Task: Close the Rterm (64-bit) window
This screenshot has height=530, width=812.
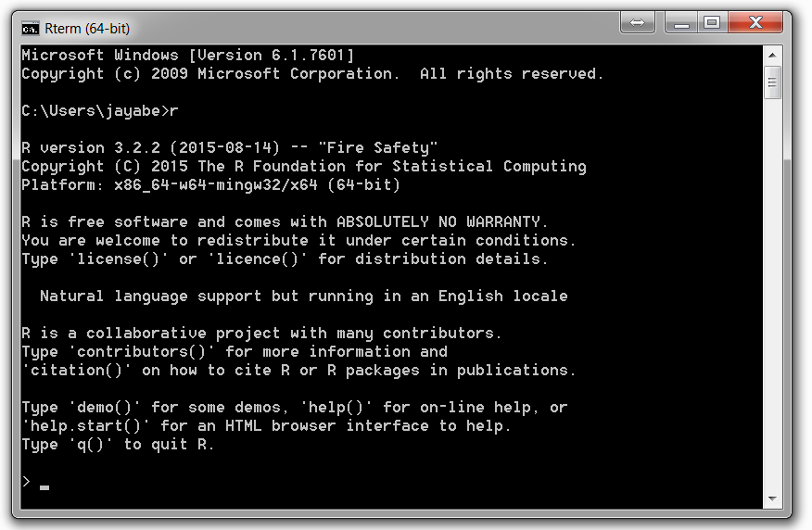Action: 755,23
